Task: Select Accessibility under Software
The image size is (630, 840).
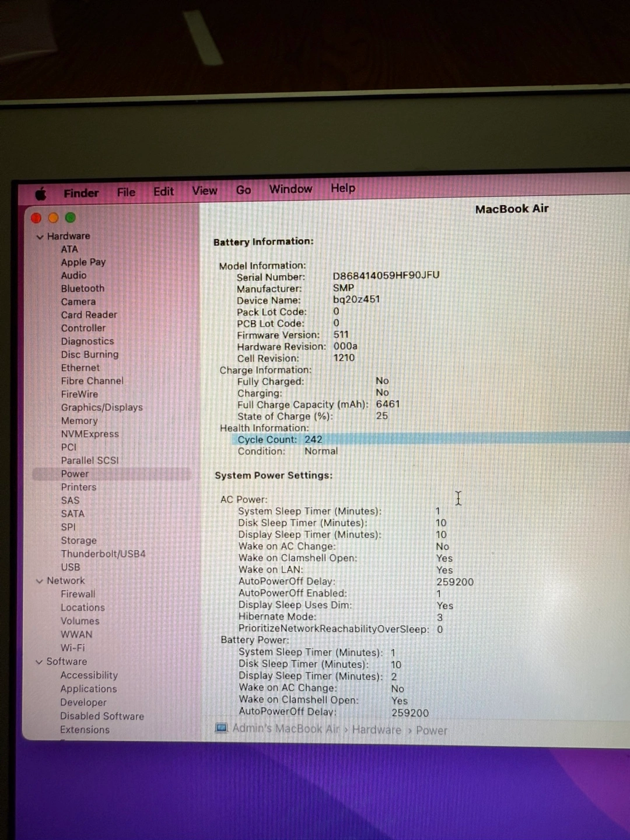Action: click(89, 675)
